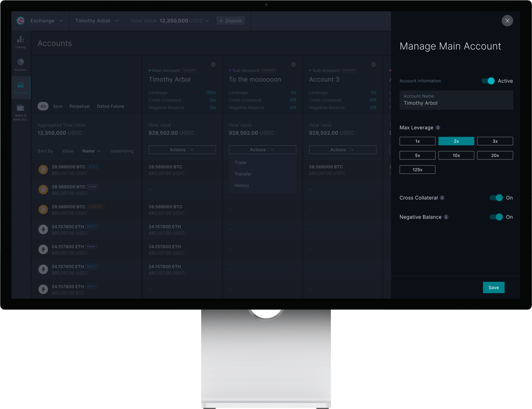Click the Negative Balance info icon

click(446, 217)
